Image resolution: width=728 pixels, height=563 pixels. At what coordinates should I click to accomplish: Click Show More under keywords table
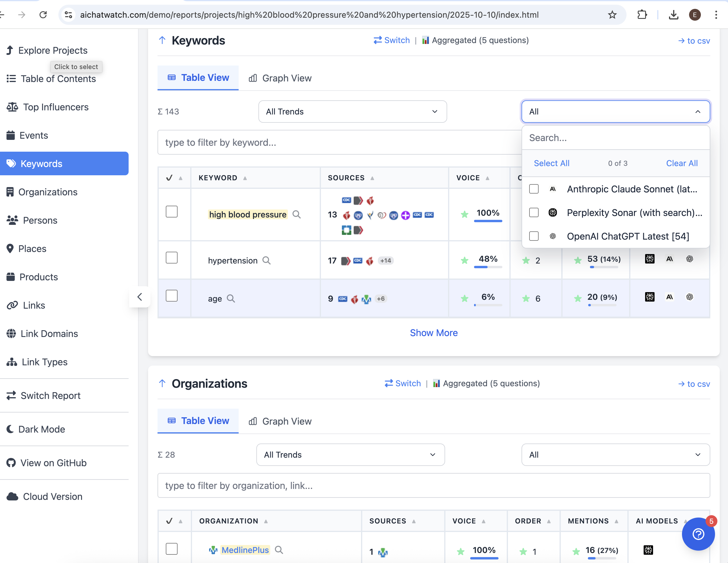[434, 333]
